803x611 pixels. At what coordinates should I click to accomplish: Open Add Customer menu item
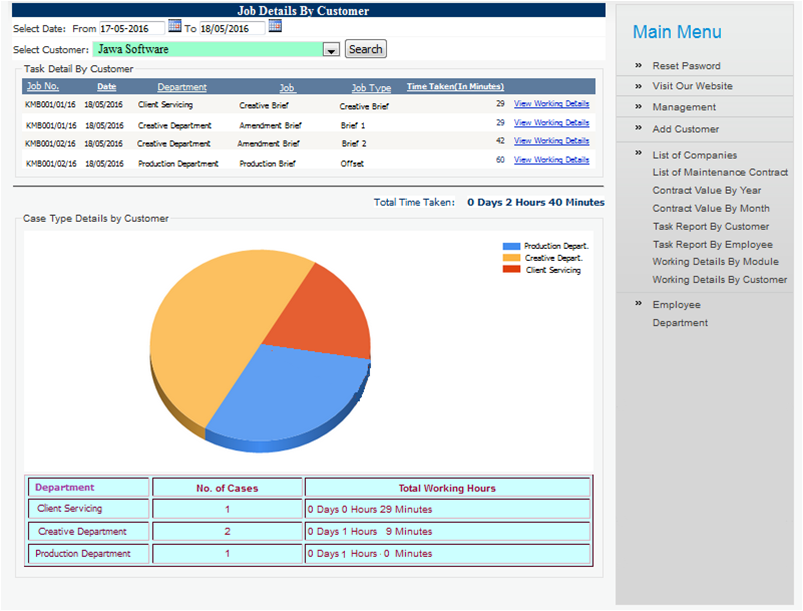point(686,129)
